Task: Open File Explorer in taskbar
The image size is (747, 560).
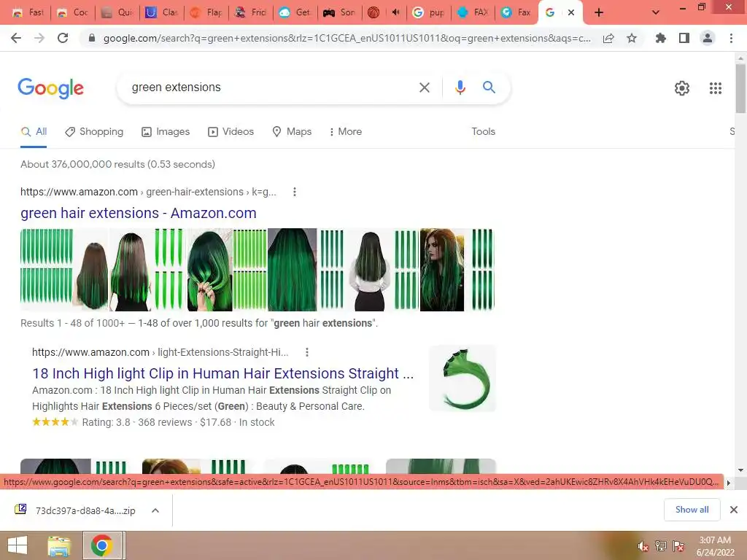Action: point(59,545)
